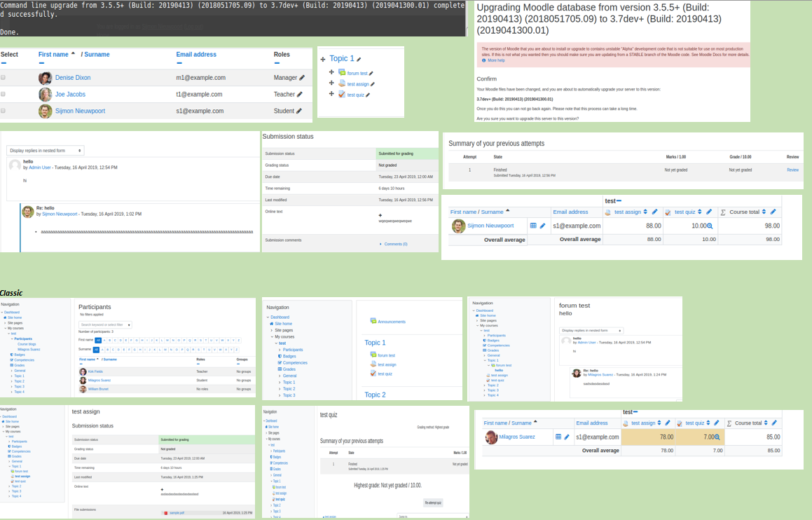Collapse My courses in the Classic participants navigation

pyautogui.click(x=6, y=329)
